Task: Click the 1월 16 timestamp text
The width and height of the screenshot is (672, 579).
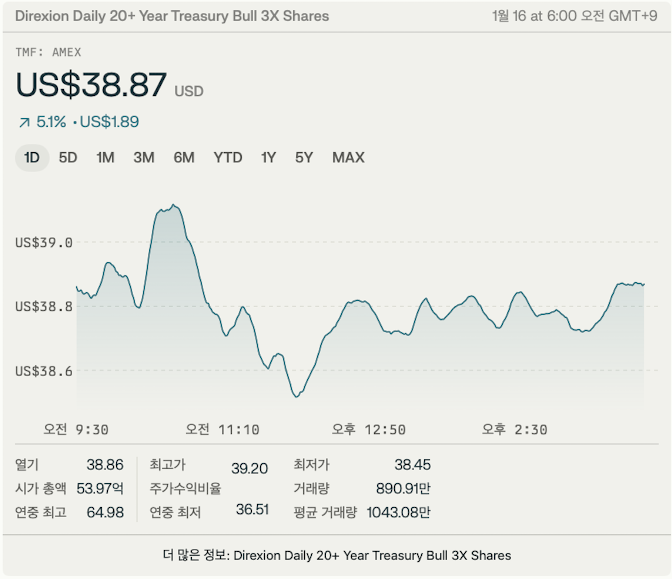Action: pos(574,16)
